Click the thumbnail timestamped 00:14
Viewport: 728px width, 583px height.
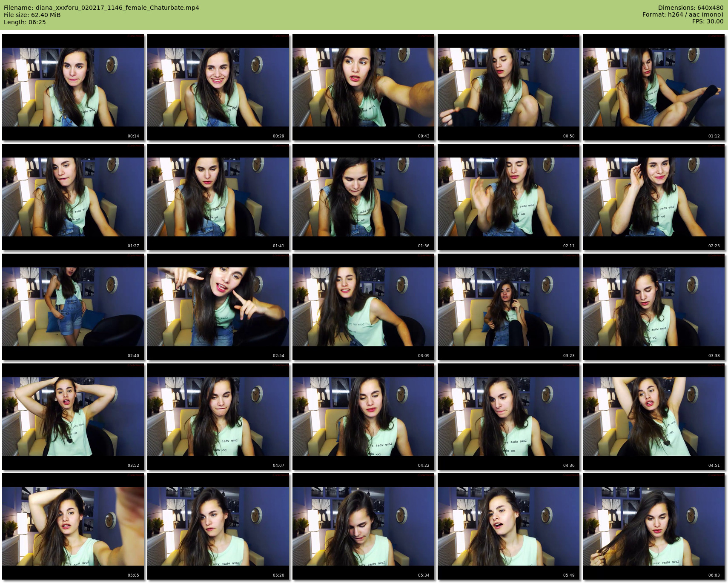tap(73, 87)
